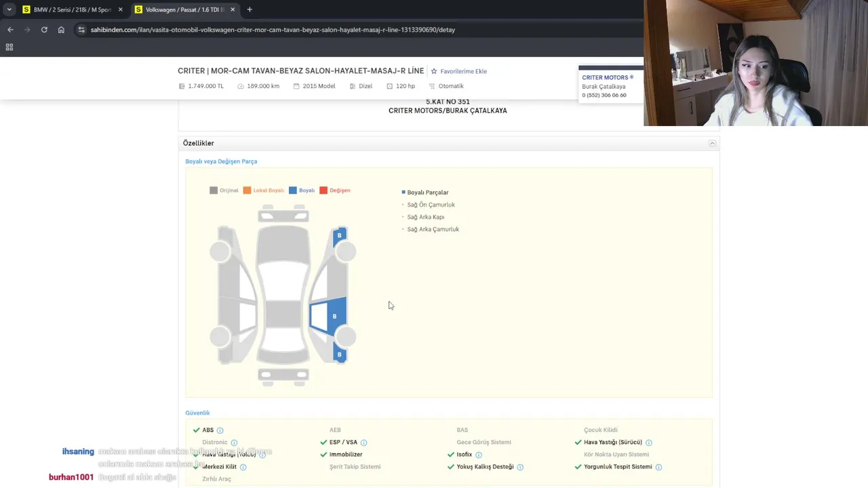The image size is (868, 488).
Task: Click the Boyalı blue legend swatch
Action: [x=292, y=190]
